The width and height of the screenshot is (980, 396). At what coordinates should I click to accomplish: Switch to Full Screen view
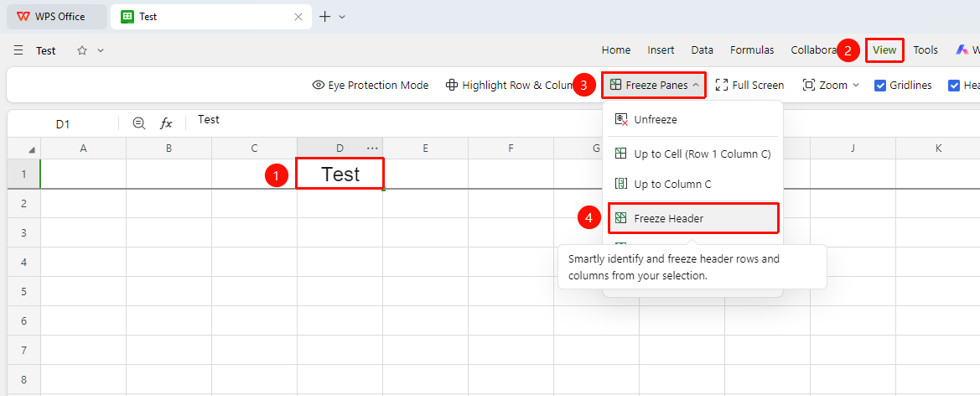pyautogui.click(x=749, y=85)
